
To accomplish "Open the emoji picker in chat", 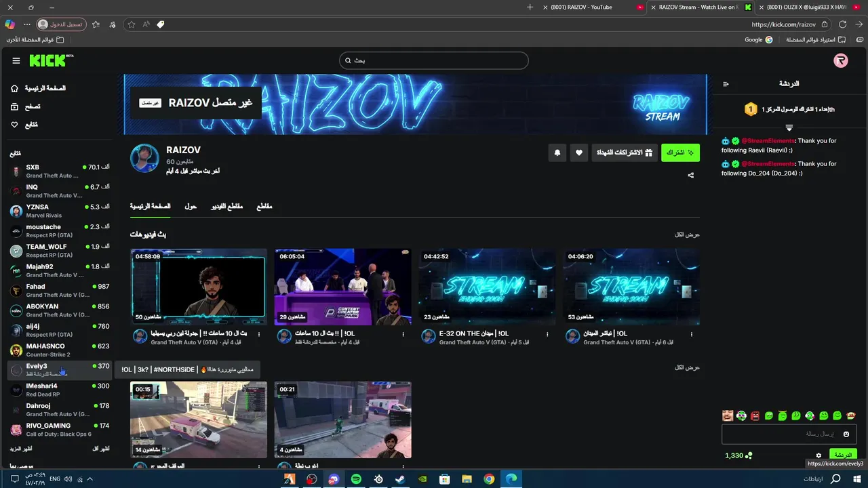I will [x=846, y=434].
